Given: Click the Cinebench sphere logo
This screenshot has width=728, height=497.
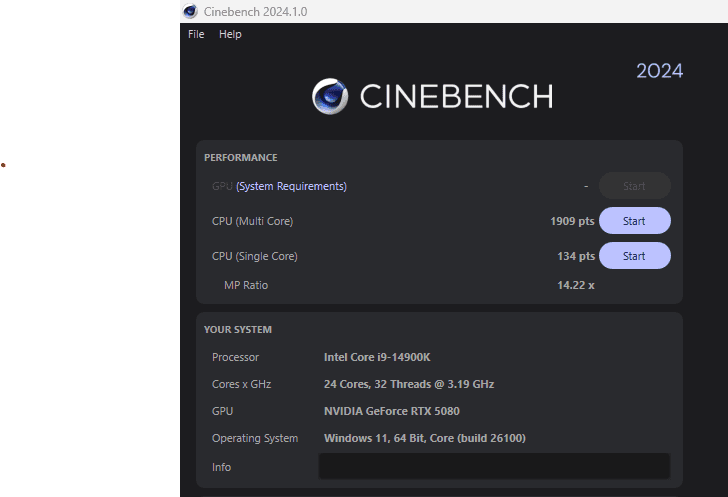Looking at the screenshot, I should (330, 96).
